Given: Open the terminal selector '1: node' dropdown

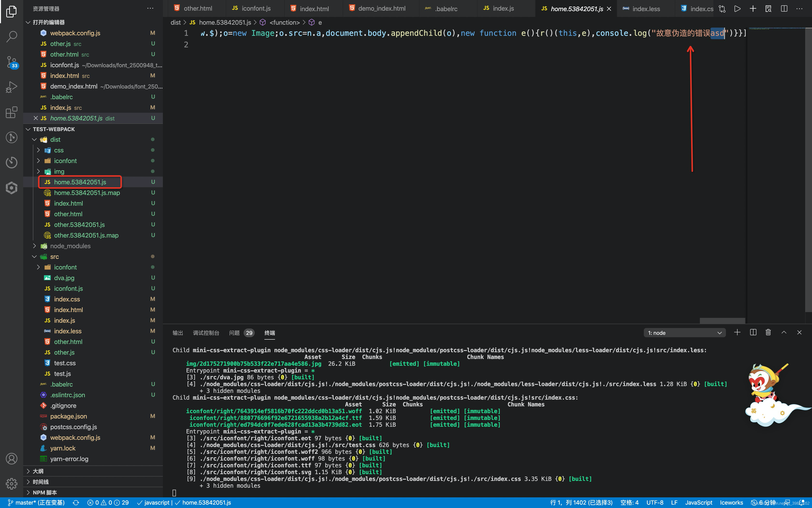Looking at the screenshot, I should pyautogui.click(x=684, y=333).
